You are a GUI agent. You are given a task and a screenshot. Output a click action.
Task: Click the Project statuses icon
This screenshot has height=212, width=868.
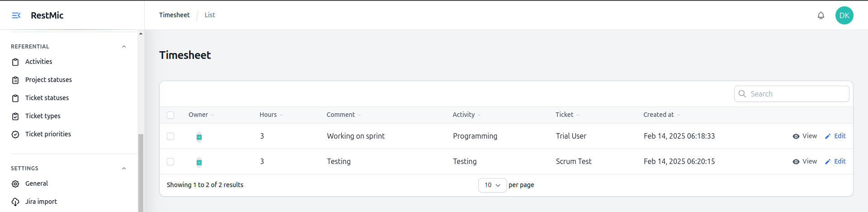[x=15, y=80]
